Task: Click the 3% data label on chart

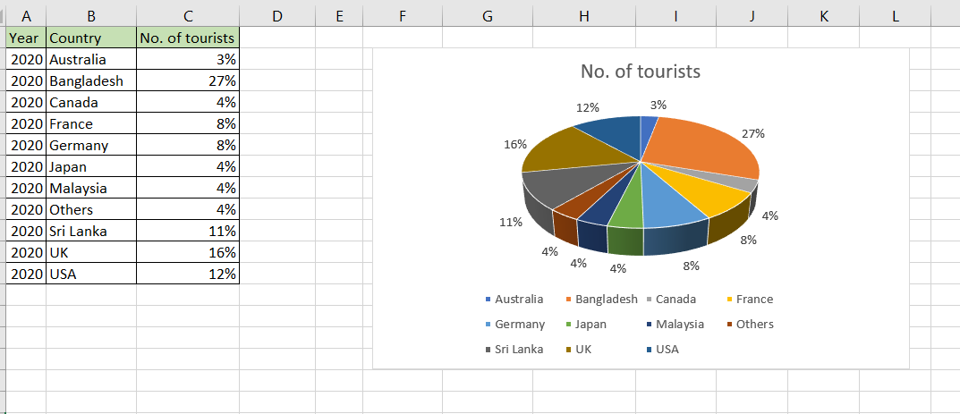Action: coord(659,104)
